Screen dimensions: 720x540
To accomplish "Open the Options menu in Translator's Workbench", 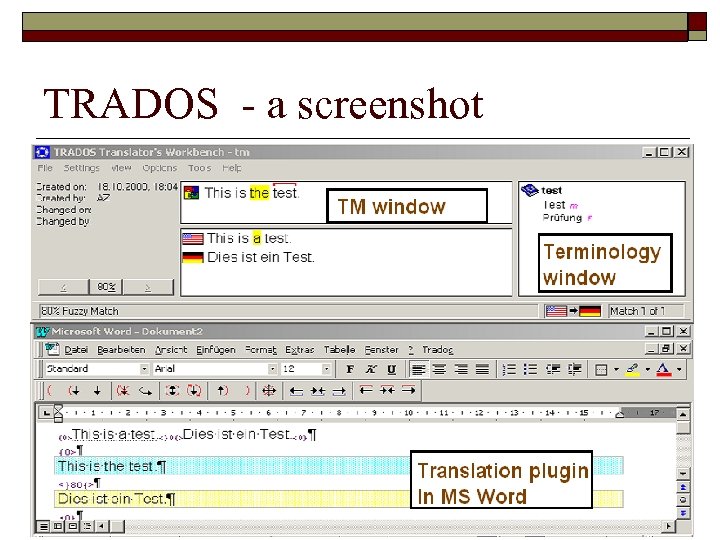I will (159, 168).
